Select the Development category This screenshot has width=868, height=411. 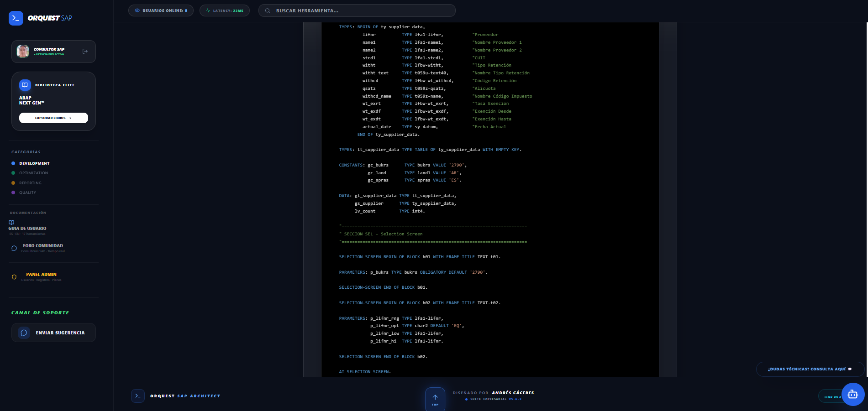[34, 163]
